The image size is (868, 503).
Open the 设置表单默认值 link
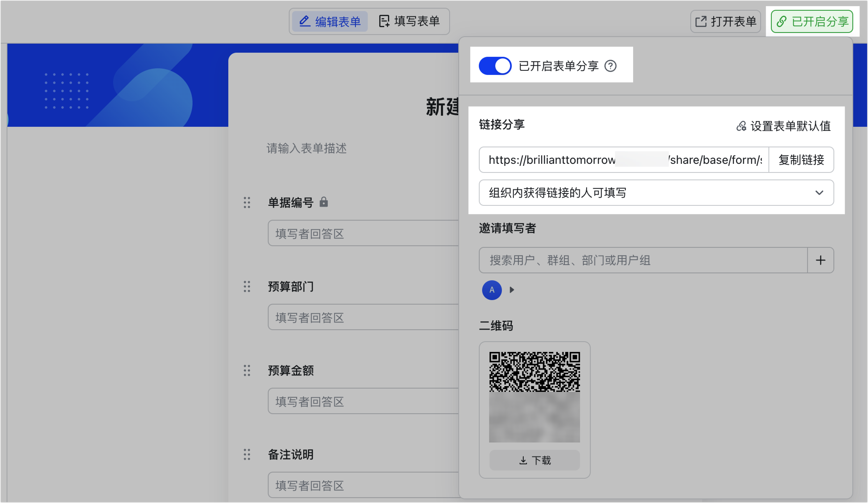click(x=784, y=126)
